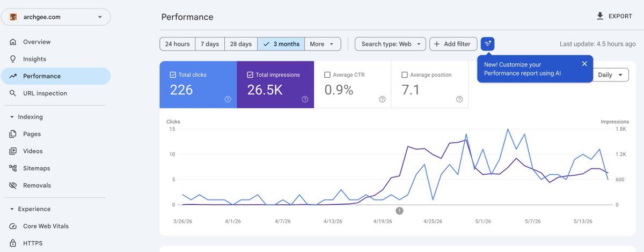Select the 3 months date range
644x252 pixels.
point(281,44)
